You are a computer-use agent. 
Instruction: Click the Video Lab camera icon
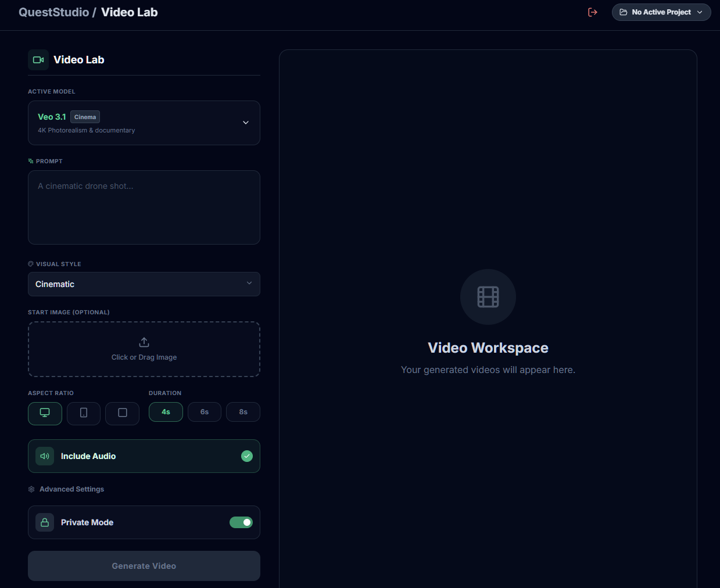pos(38,60)
